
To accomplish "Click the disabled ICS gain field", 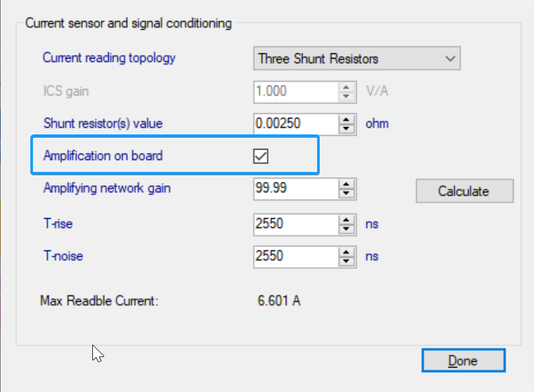I will (295, 91).
